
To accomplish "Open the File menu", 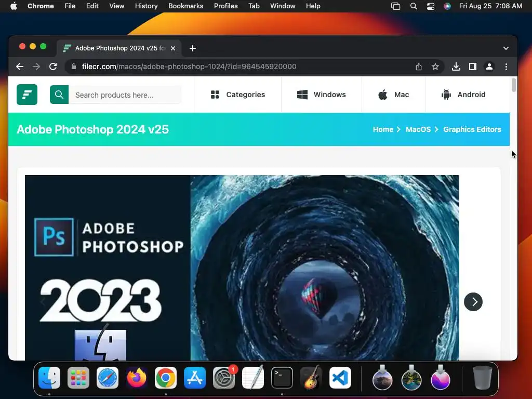I will 70,6.
